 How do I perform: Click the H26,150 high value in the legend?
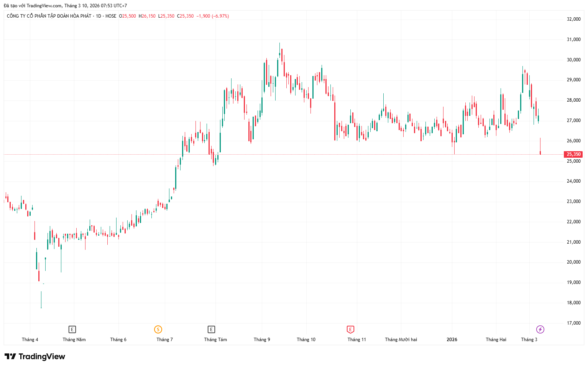(147, 16)
